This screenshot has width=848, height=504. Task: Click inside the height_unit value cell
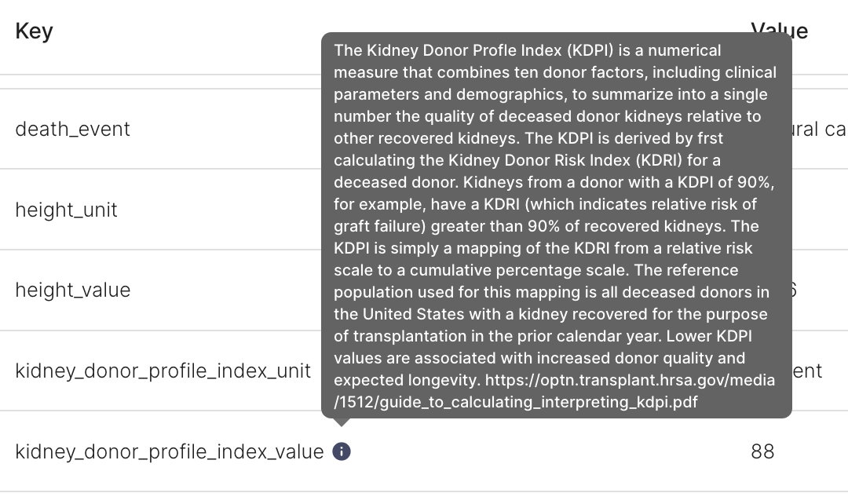[x=817, y=210]
